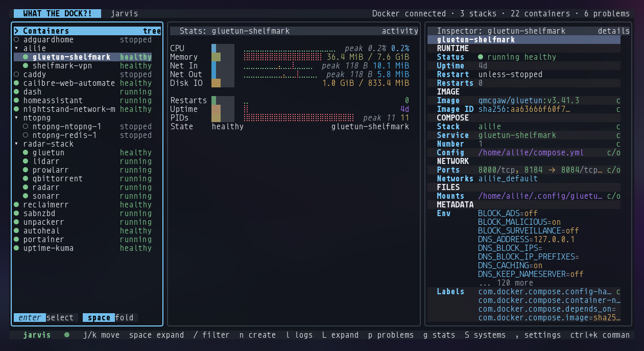This screenshot has width=644, height=351.
Task: Click green dot beside dash
Action: point(16,92)
